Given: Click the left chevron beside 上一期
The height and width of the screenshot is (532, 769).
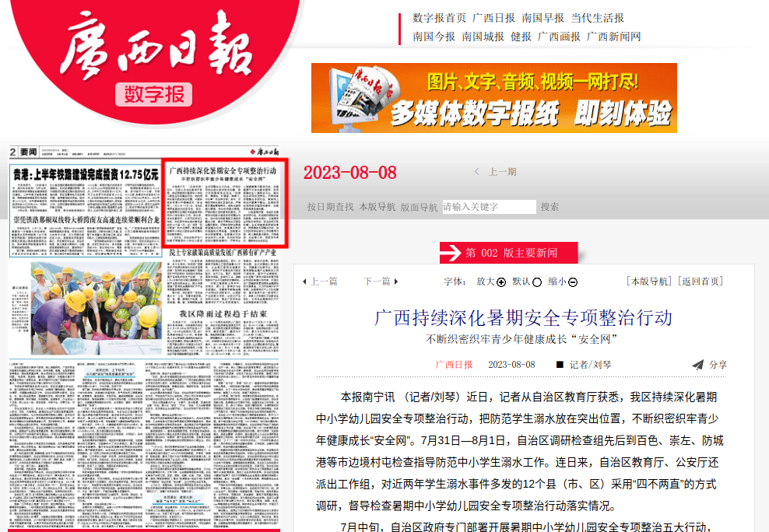Looking at the screenshot, I should point(476,172).
